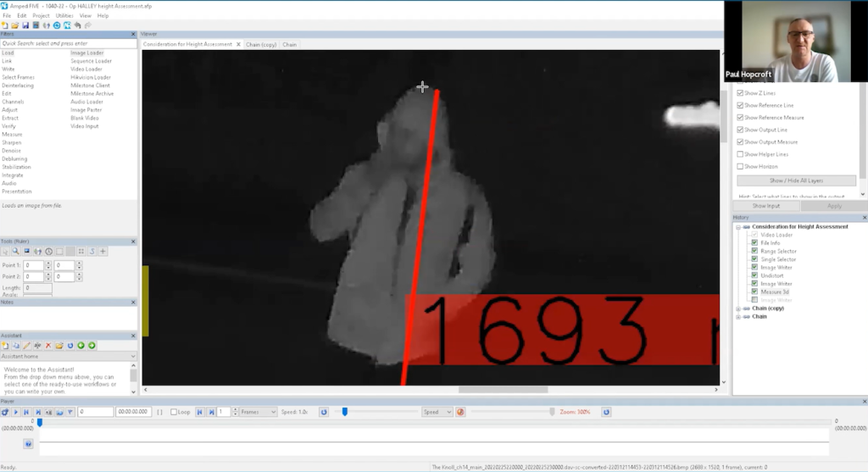Click the Play button in Player
The image size is (868, 472).
(15, 412)
